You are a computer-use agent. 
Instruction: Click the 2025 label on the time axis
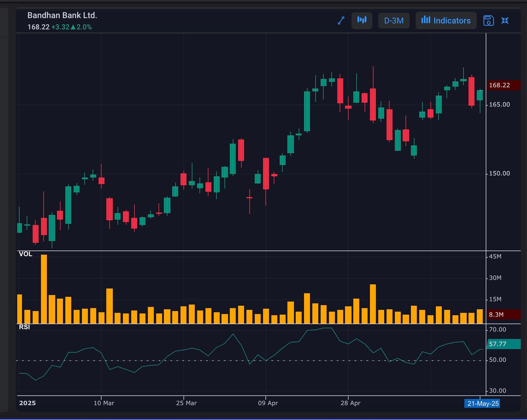pyautogui.click(x=27, y=403)
